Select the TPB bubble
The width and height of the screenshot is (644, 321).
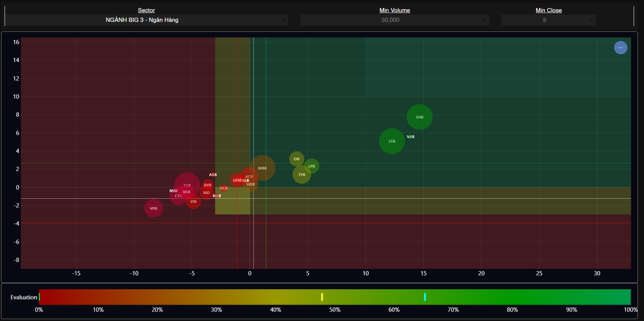[x=301, y=175]
